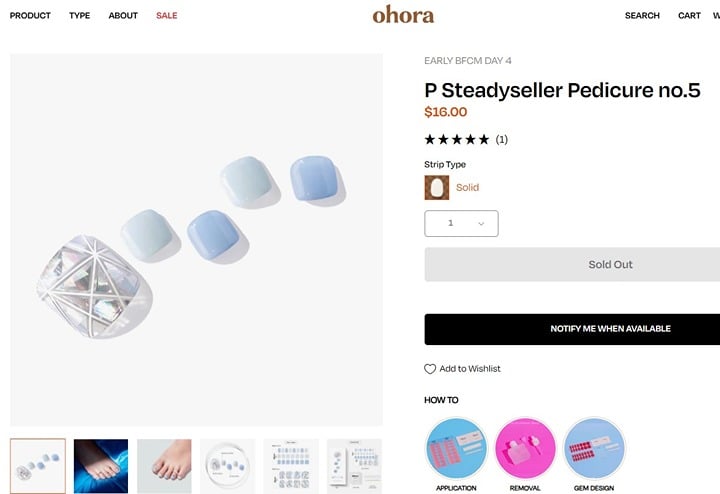Screen dimensions: 720x494
Task: Select the Solid strip type swatch
Action: 437,187
